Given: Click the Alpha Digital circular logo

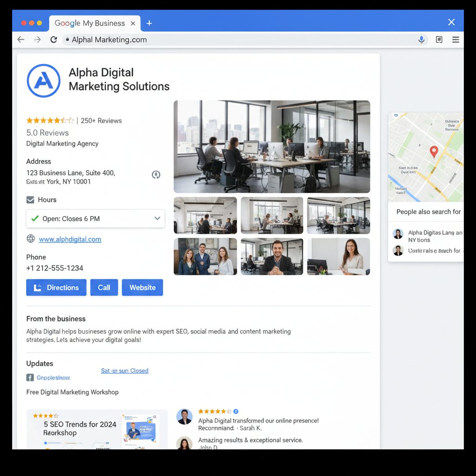Looking at the screenshot, I should (x=43, y=80).
